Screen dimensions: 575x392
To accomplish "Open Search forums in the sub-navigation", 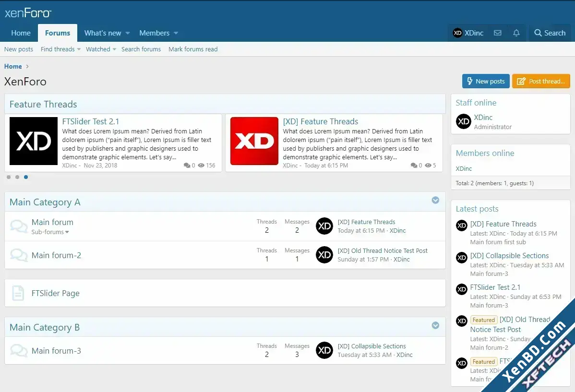I will tap(141, 49).
